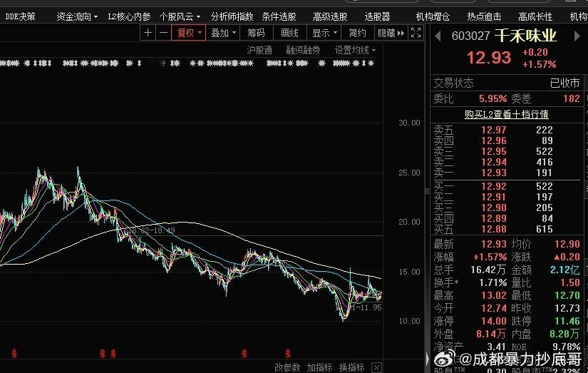Viewport: 588px width, 373px height.
Task: Click the 委差 value 182
Action: (571, 98)
